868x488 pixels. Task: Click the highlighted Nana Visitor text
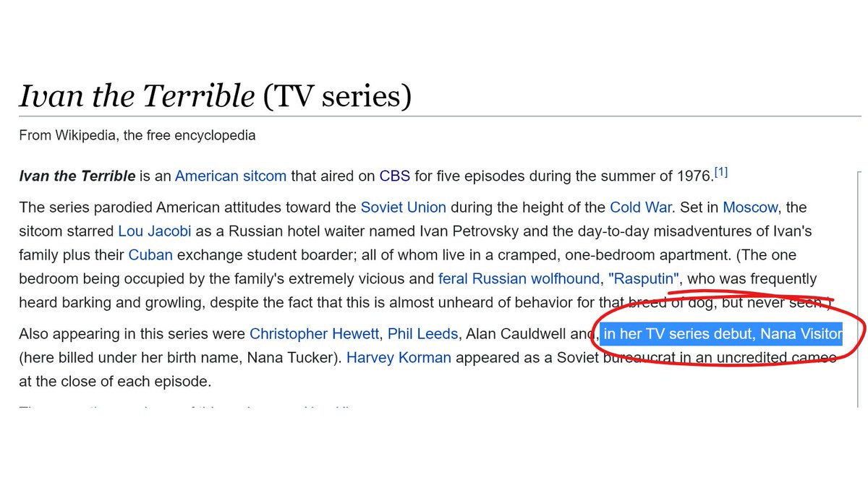pyautogui.click(x=801, y=334)
